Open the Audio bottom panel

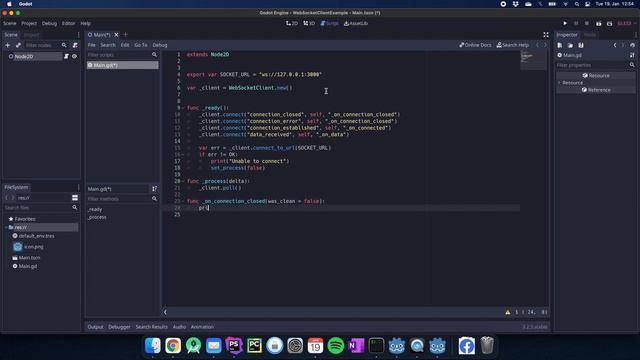[179, 327]
